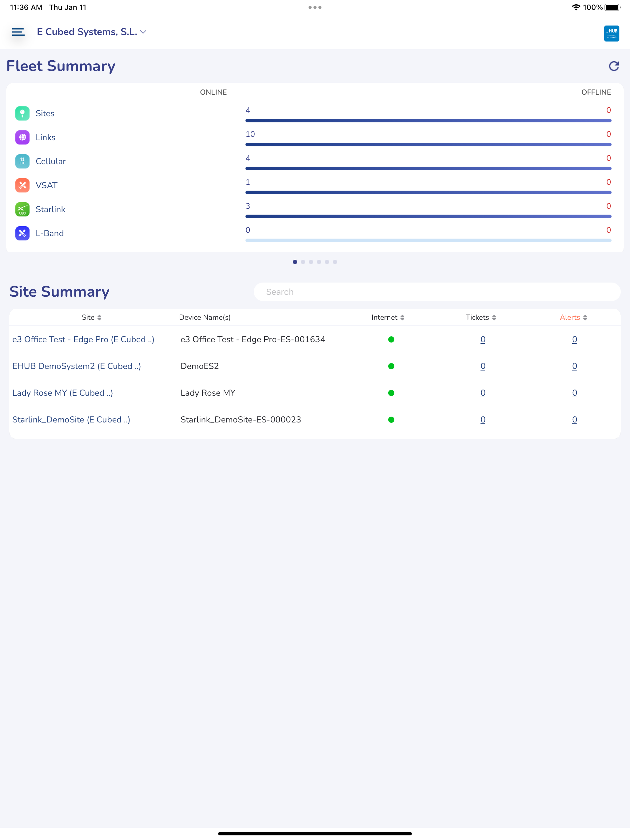Expand the E Cubed Systems, S.L. organization dropdown
Image resolution: width=630 pixels, height=840 pixels.
click(92, 32)
